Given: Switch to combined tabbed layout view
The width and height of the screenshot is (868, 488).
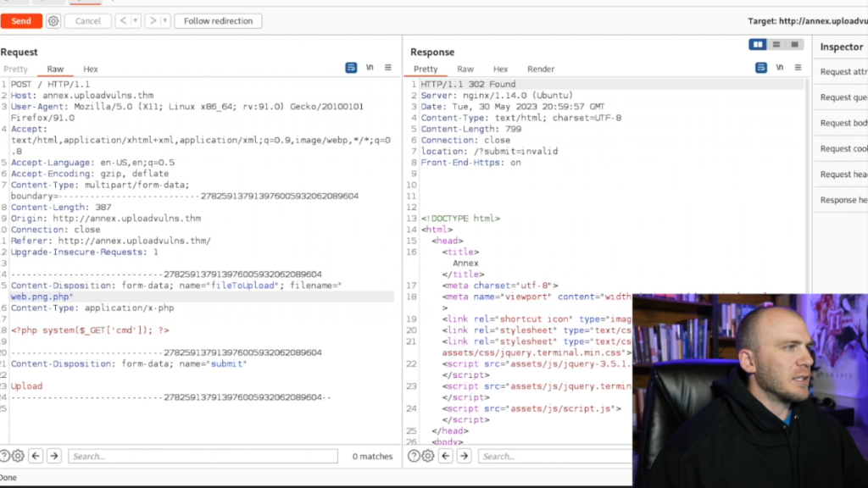Looking at the screenshot, I should (794, 45).
